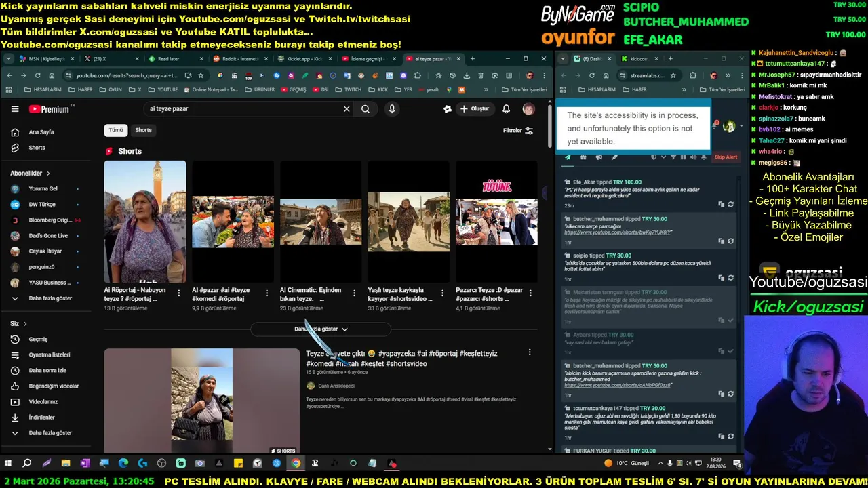Start voice search with the microphone icon
Viewport: 868px width, 488px height.
pyautogui.click(x=392, y=109)
